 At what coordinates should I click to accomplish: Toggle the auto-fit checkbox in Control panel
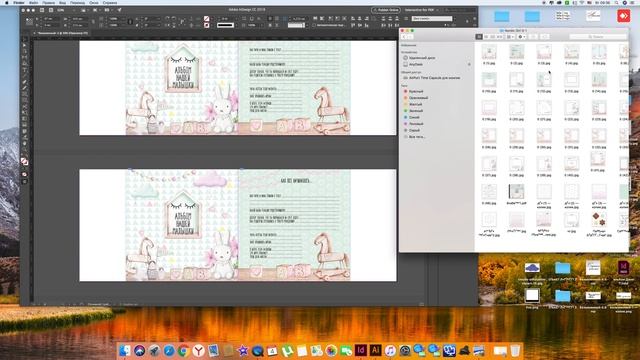314,25
